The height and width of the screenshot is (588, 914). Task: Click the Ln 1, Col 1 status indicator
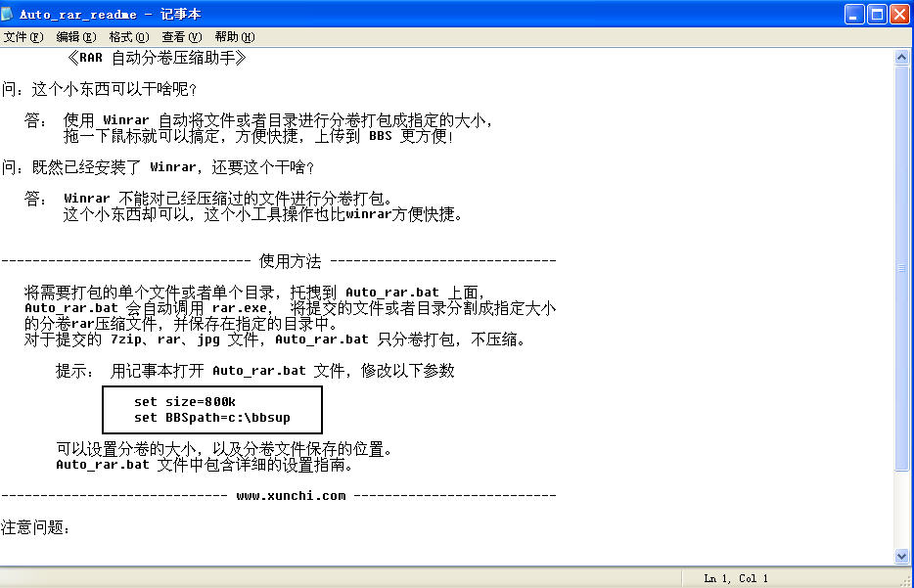pos(736,578)
